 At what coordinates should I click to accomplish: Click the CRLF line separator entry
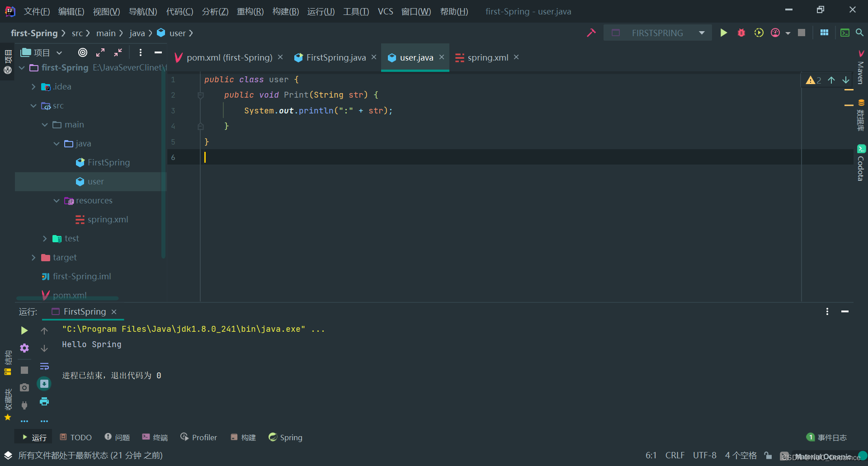[675, 455]
